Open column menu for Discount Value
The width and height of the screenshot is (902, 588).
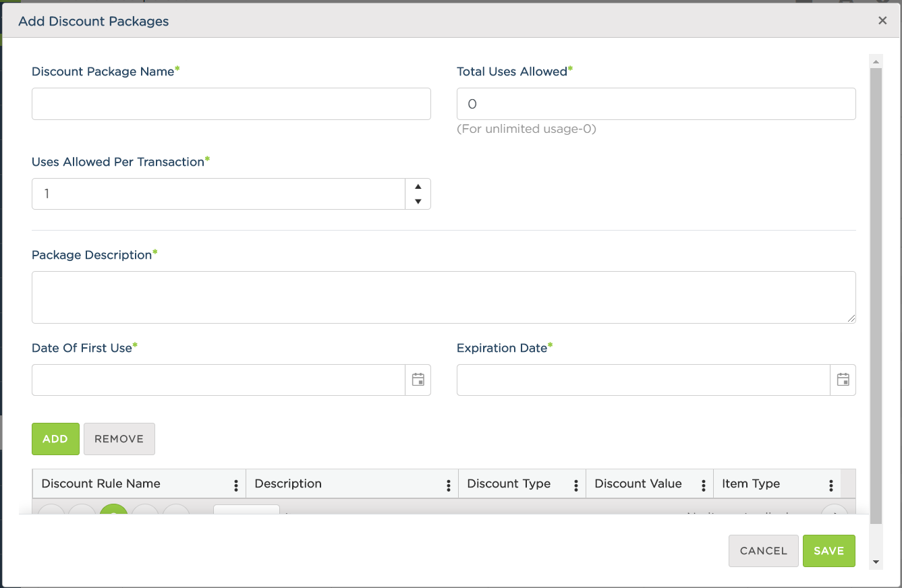[704, 485]
